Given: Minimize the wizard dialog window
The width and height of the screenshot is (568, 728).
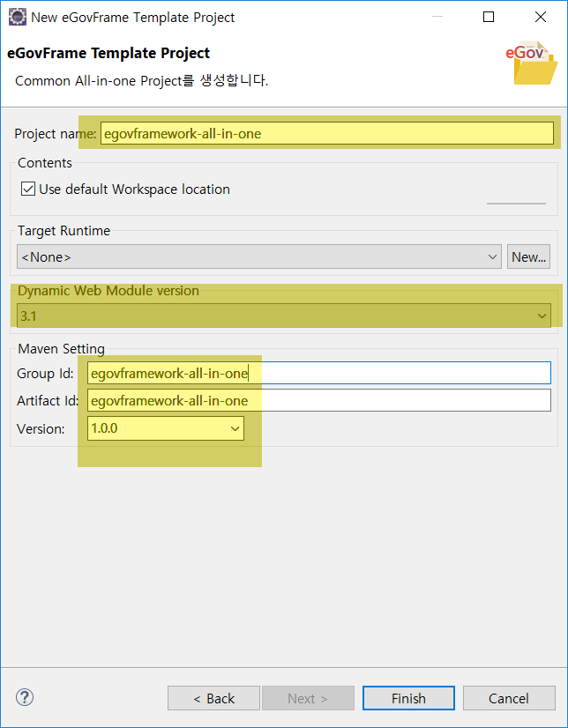Looking at the screenshot, I should [437, 17].
